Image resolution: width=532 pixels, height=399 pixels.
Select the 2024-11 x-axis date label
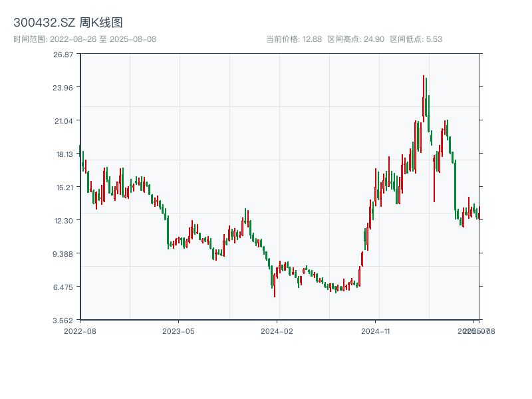[x=376, y=331]
